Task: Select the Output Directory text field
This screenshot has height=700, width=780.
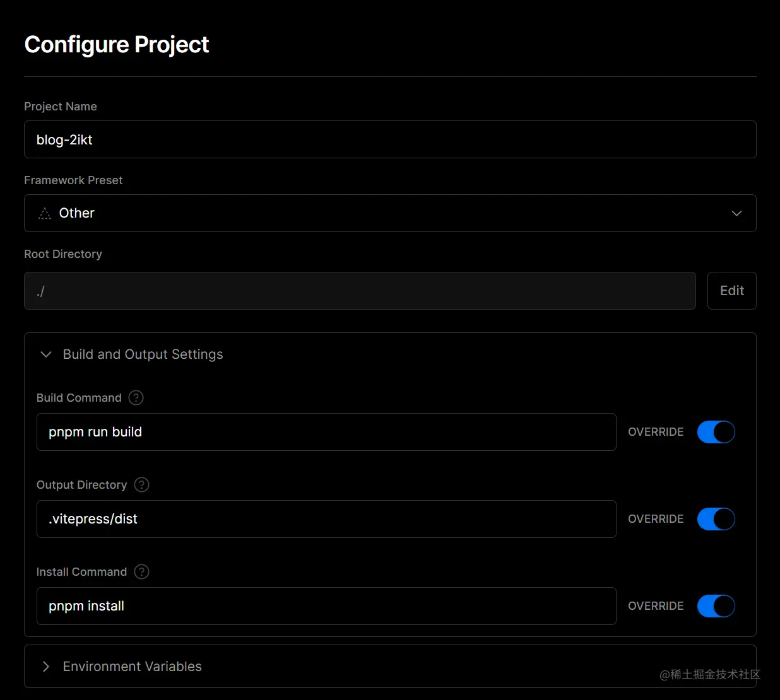Action: tap(326, 519)
